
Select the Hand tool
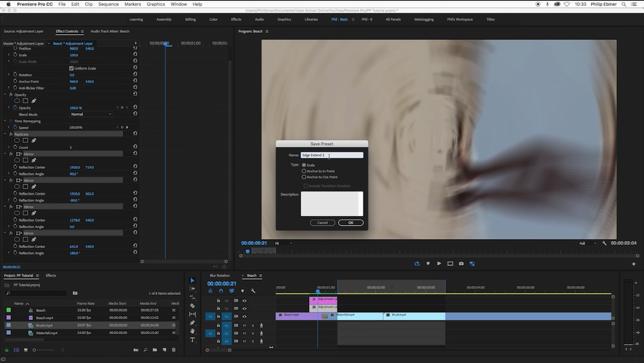(x=192, y=331)
